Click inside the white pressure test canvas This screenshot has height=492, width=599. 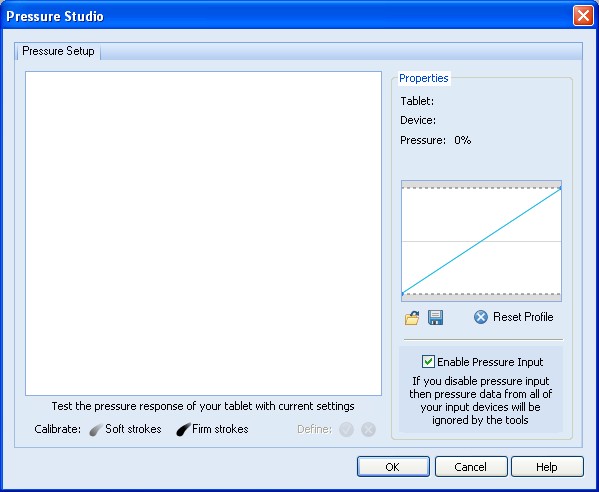tap(203, 233)
